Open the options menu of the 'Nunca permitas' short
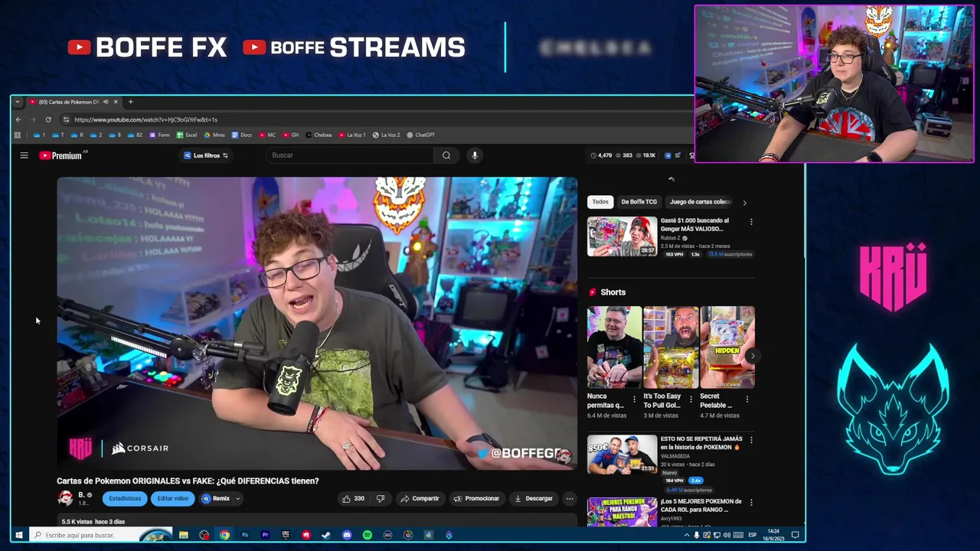Screen dimensions: 980x551 [634, 399]
